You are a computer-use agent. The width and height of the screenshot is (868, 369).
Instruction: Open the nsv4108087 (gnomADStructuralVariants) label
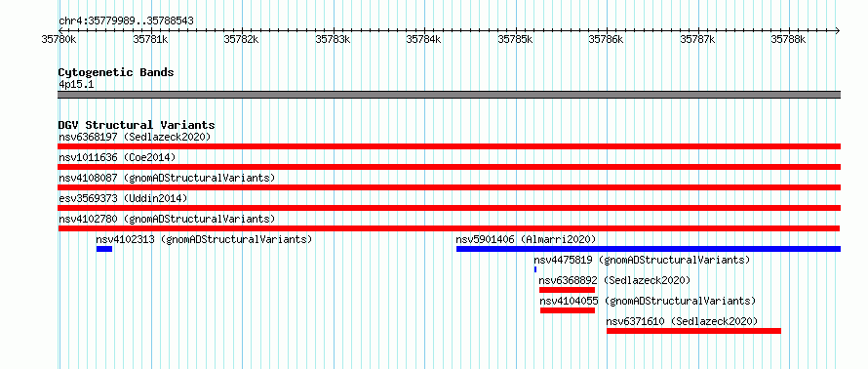point(167,178)
